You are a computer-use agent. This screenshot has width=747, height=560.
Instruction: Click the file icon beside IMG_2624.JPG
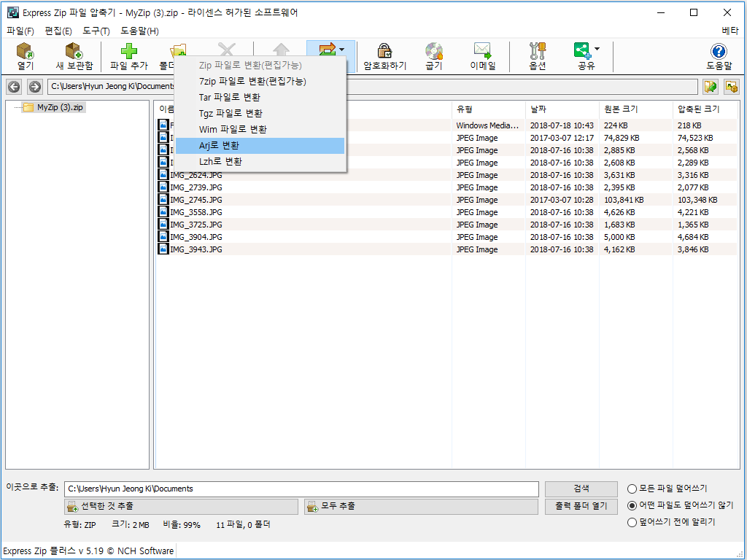[x=163, y=174]
